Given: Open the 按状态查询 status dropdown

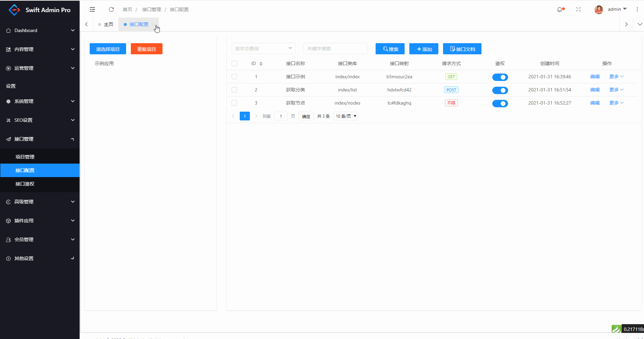Looking at the screenshot, I should point(263,49).
